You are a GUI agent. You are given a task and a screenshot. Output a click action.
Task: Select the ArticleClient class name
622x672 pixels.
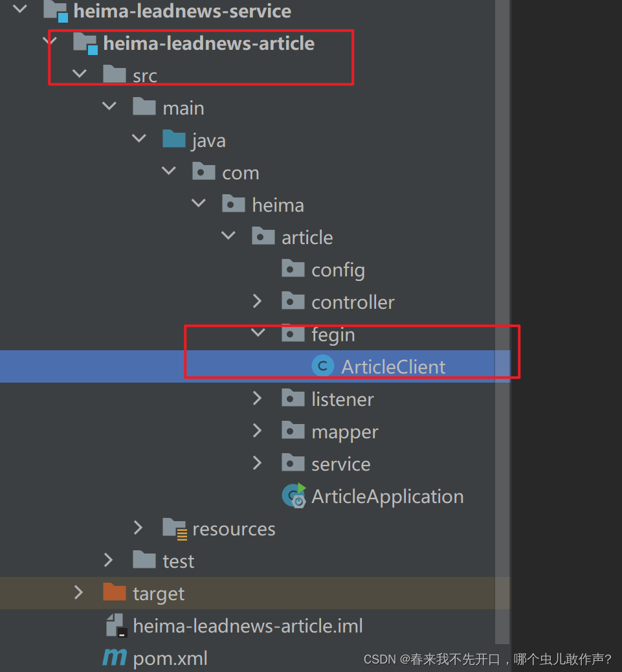(394, 367)
